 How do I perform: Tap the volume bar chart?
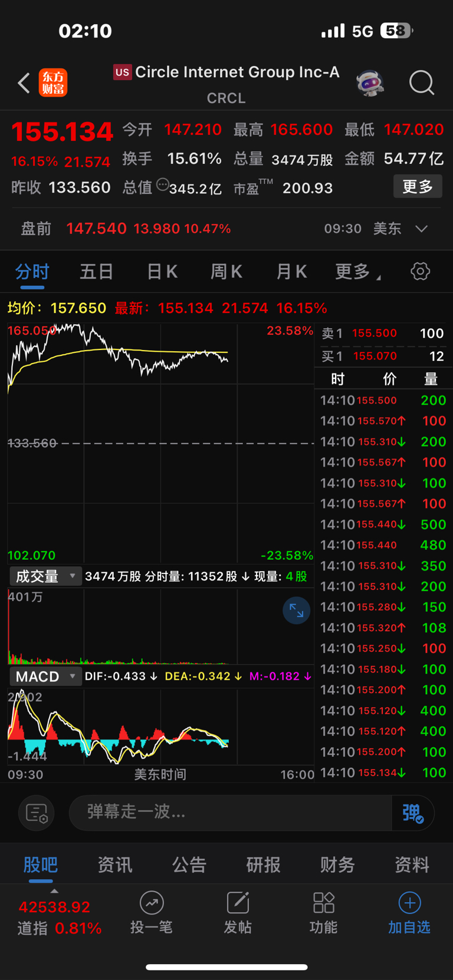click(160, 626)
